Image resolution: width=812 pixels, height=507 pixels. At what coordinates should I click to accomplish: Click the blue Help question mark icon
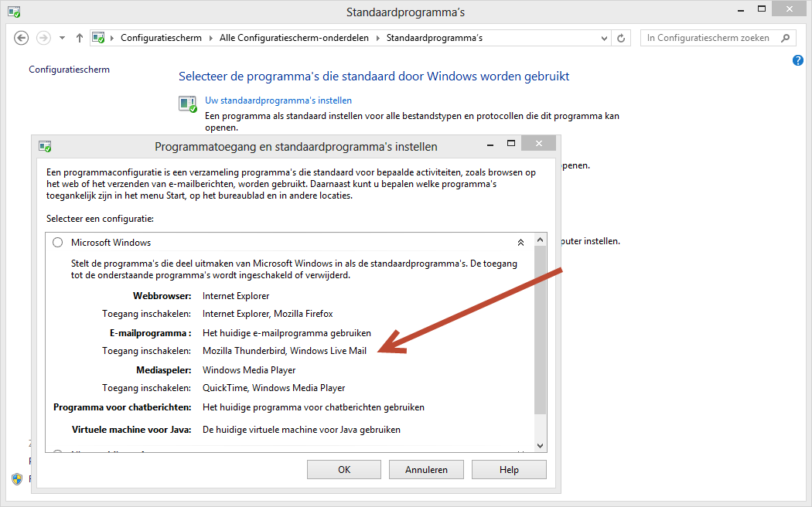(x=798, y=60)
